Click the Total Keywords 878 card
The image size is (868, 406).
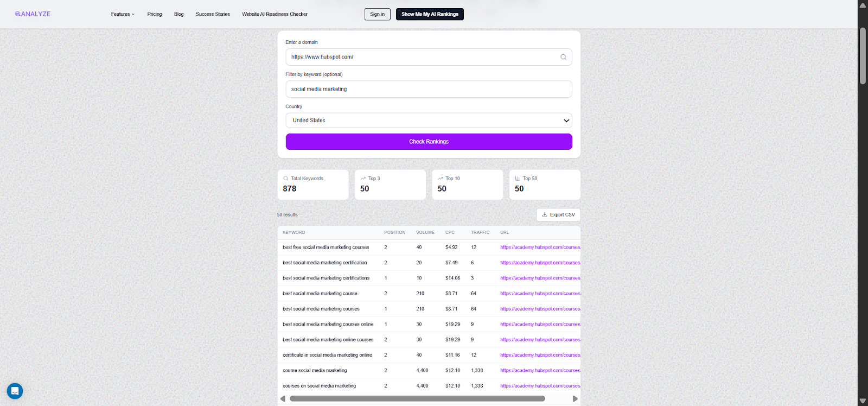pos(313,185)
